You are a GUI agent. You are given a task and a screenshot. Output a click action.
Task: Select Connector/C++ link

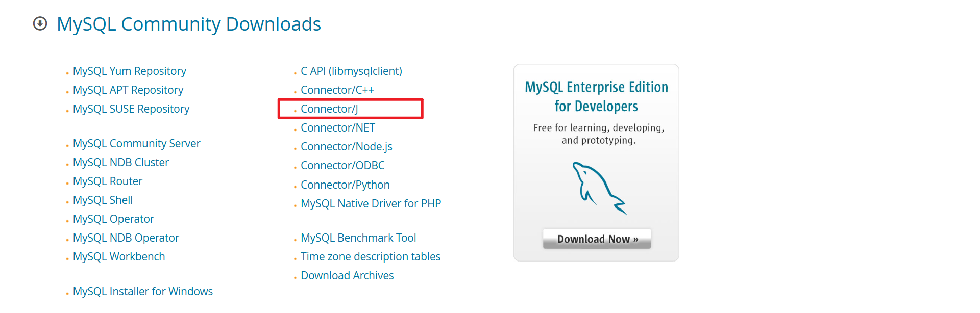[337, 90]
